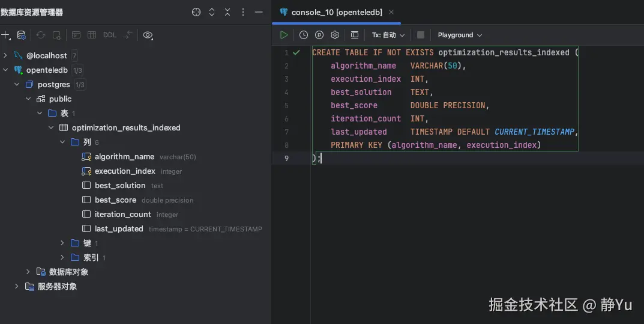644x324 pixels.
Task: Run the query with the green Execute button
Action: pyautogui.click(x=284, y=35)
